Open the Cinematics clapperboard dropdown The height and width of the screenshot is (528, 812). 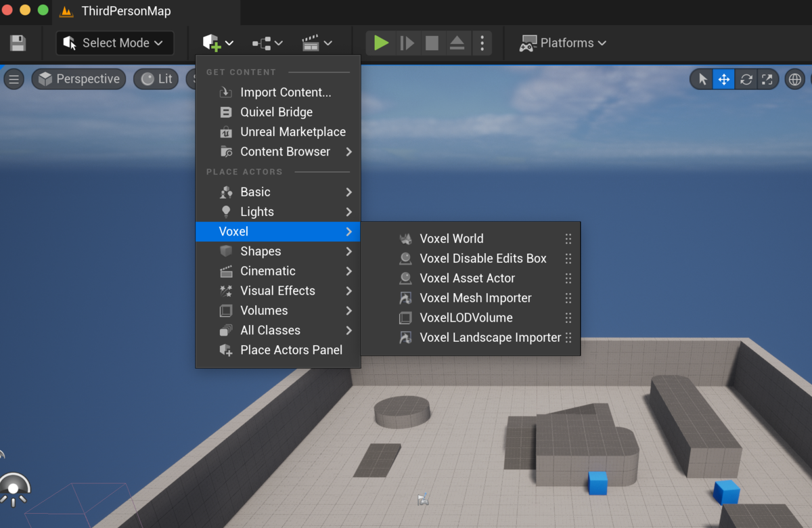pyautogui.click(x=317, y=43)
